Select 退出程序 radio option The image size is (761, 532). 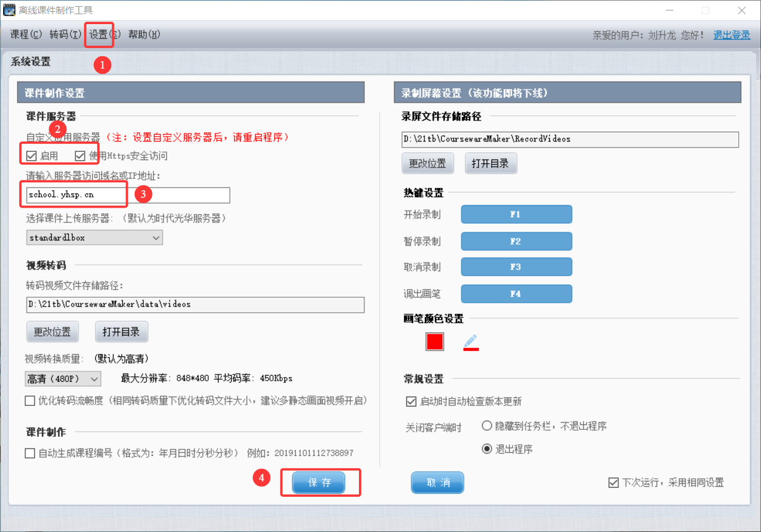[x=487, y=449]
